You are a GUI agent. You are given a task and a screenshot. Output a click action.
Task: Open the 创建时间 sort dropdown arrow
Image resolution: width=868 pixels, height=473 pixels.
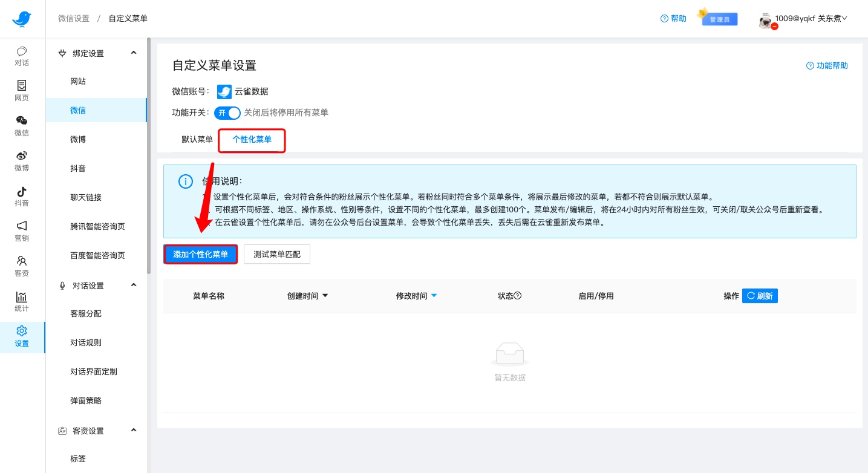[x=325, y=296]
